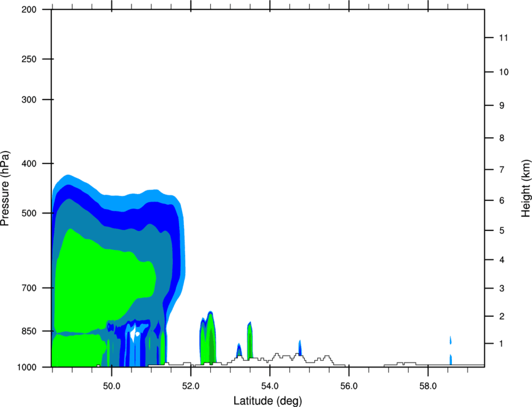Click the 10 km height label
Image resolution: width=532 pixels, height=407 pixels.
pyautogui.click(x=504, y=72)
